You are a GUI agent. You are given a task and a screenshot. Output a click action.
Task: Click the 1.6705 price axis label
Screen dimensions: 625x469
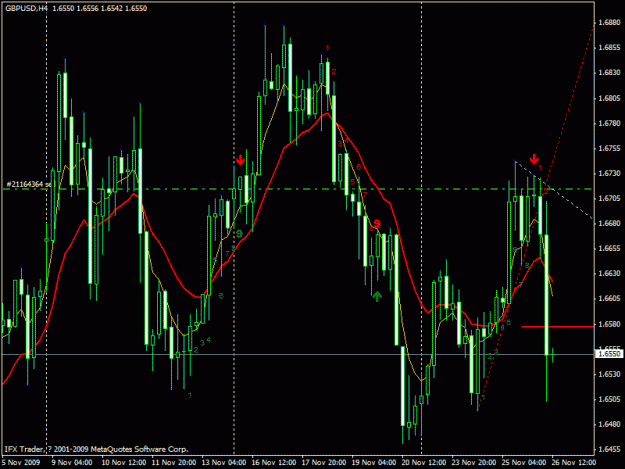(x=609, y=198)
